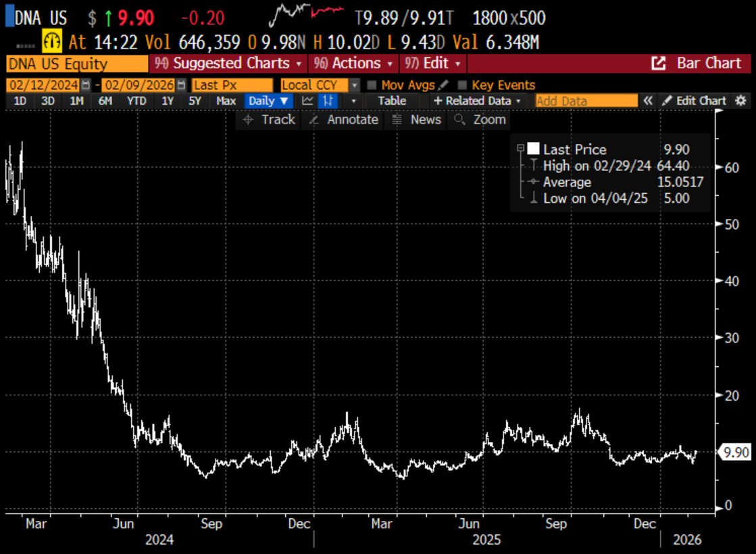Open the Daily periodicity dropdown
This screenshot has height=554, width=756.
pos(268,101)
